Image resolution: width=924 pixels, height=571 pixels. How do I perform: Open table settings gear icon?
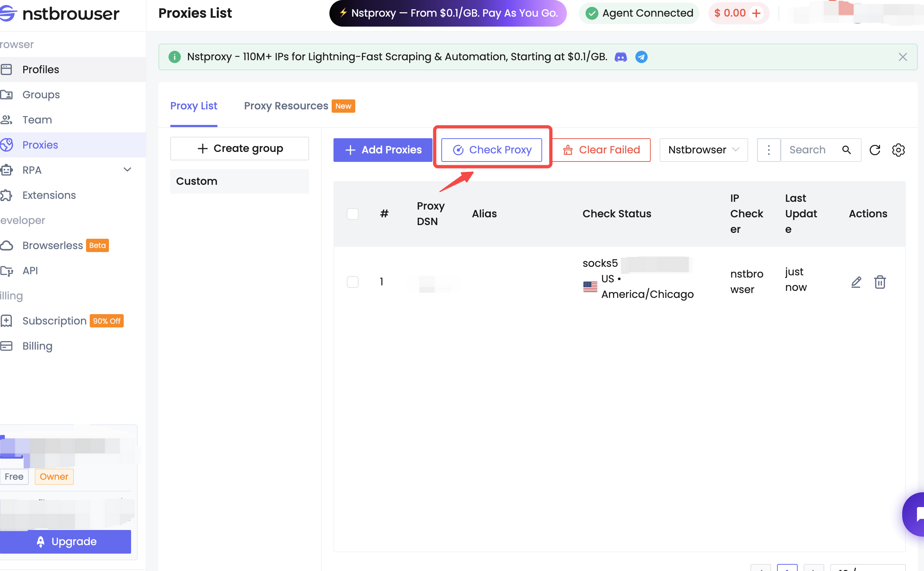(x=899, y=150)
